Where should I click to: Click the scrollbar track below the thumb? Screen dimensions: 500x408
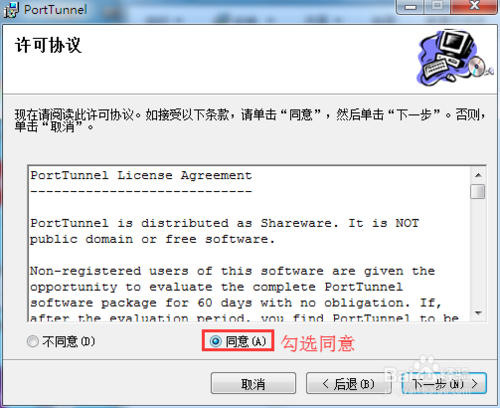click(478, 252)
